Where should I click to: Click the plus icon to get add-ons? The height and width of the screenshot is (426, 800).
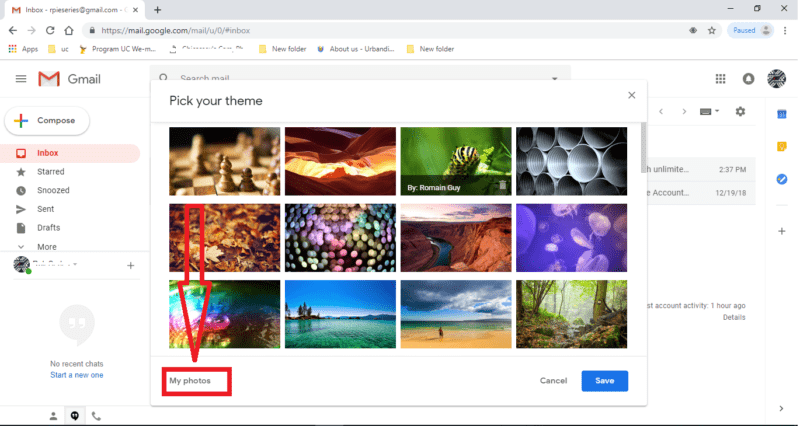pos(782,231)
